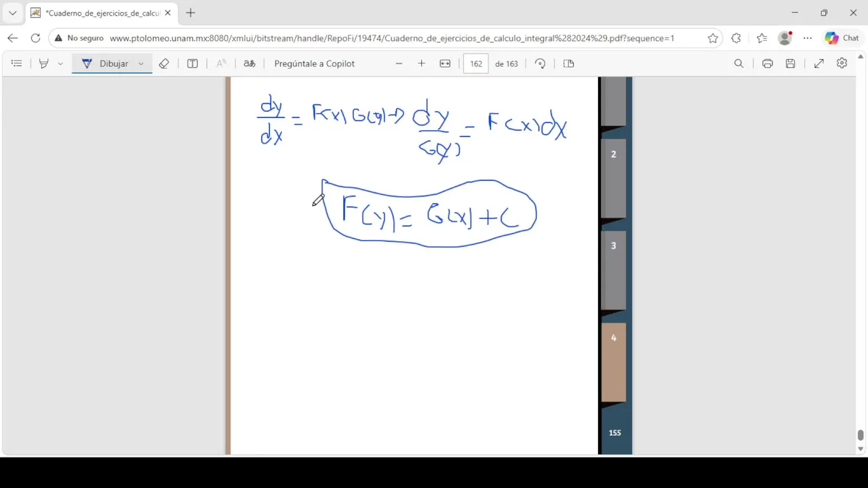Click the vertical scrollbar thumb

click(x=861, y=434)
